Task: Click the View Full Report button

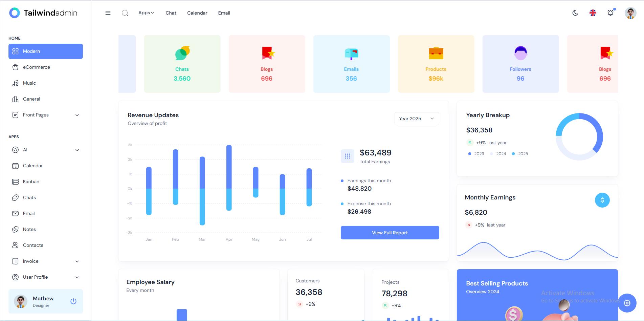Action: (390, 233)
